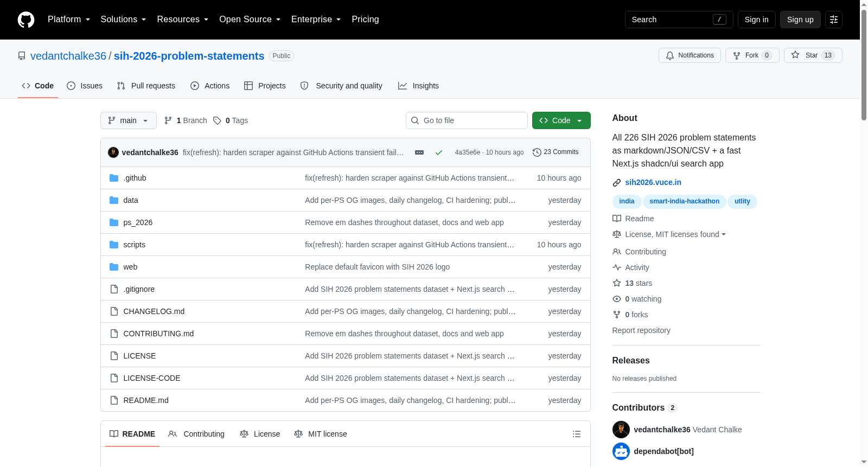Go to the Pricing page
Image resolution: width=868 pixels, height=467 pixels.
pyautogui.click(x=365, y=20)
